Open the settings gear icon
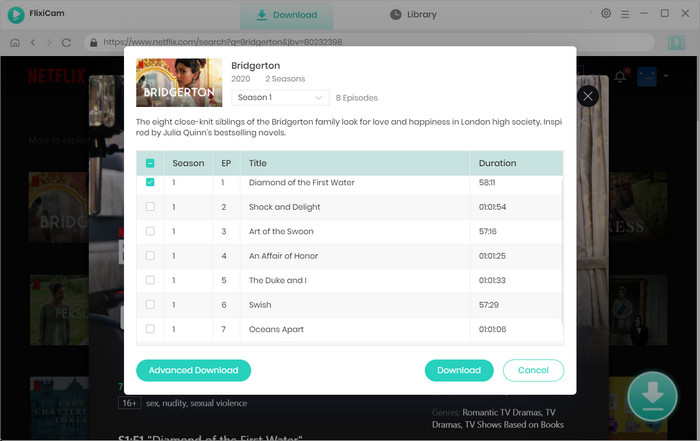700x441 pixels. pos(606,13)
